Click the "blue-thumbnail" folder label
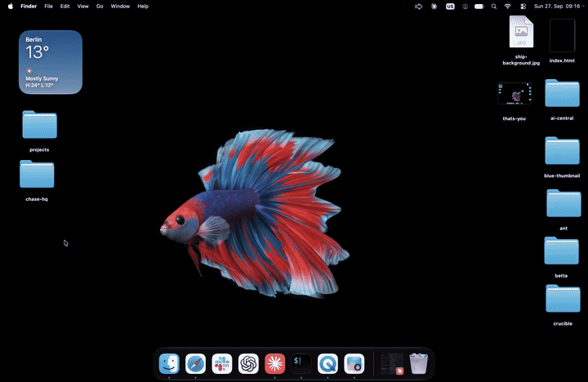588x382 pixels. pos(562,175)
